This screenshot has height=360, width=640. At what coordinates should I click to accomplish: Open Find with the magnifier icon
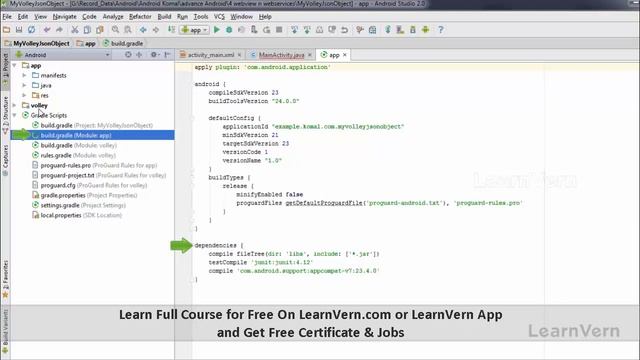[116, 30]
